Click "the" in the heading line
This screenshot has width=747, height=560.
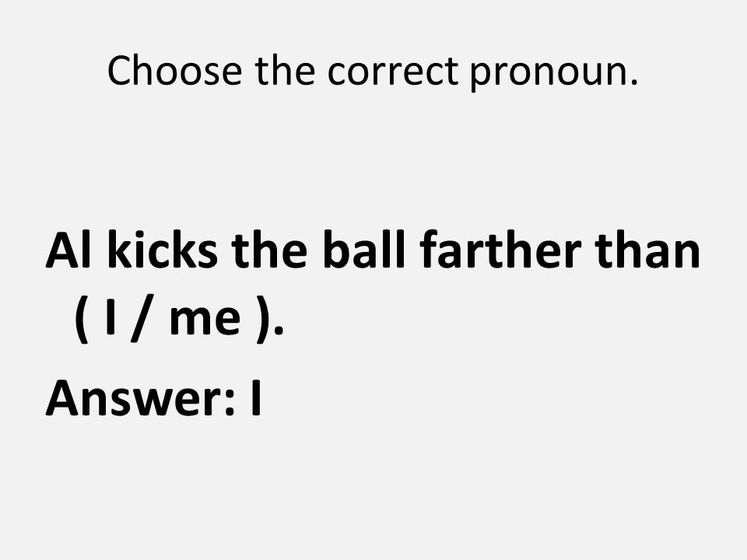[285, 71]
